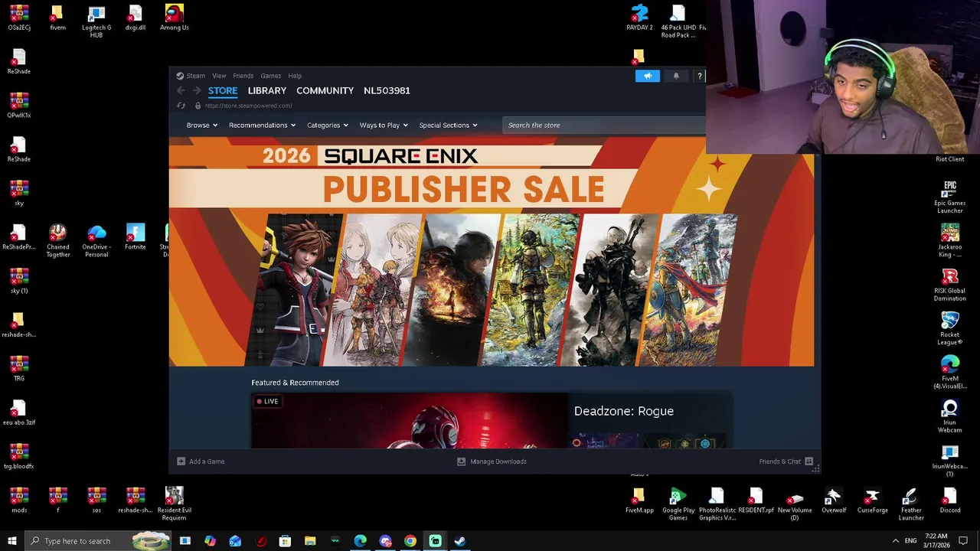The width and height of the screenshot is (980, 551).
Task: Click the Deadzone: Rogue title
Action: [624, 411]
